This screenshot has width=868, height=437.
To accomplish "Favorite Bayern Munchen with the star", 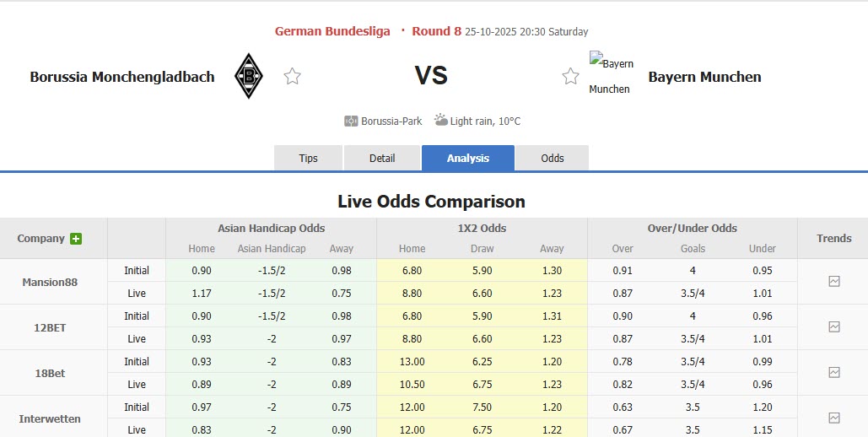I will point(571,77).
